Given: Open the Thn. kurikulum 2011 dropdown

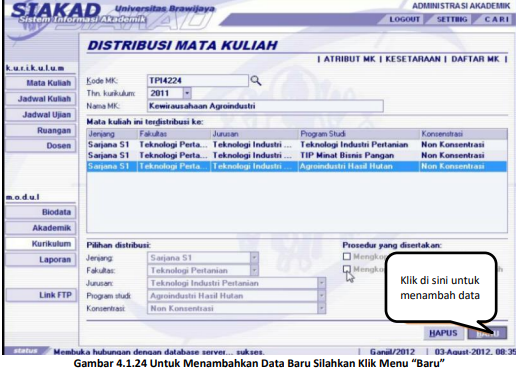Looking at the screenshot, I should [187, 93].
